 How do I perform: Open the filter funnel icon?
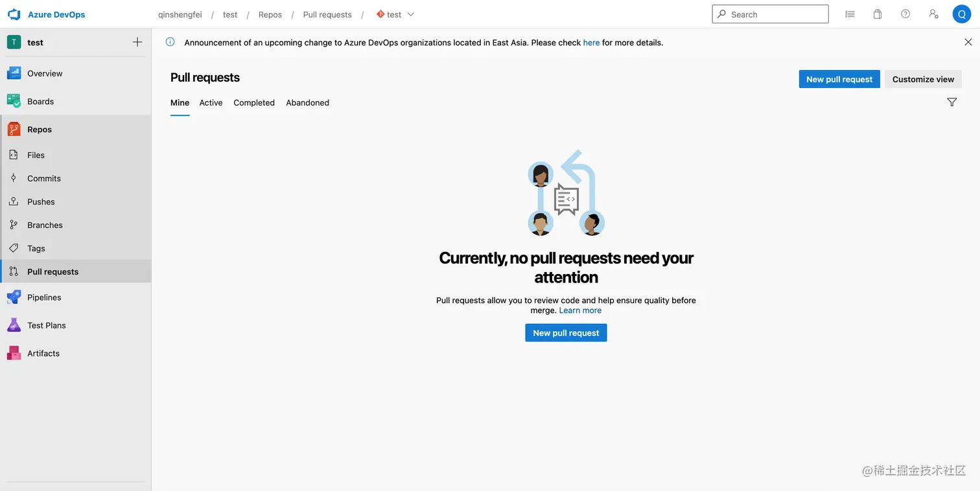tap(951, 102)
